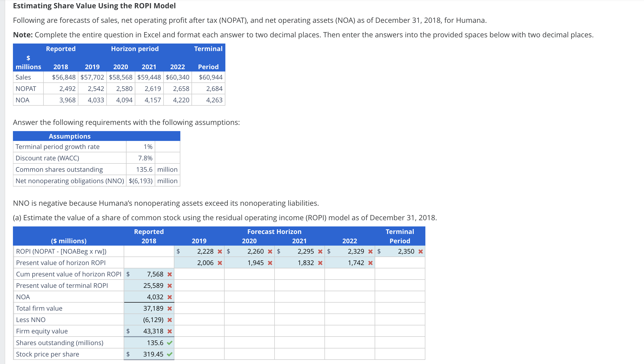Click the green checkmark beside Stock price 319.45
This screenshot has width=644, height=364.
coord(169,354)
